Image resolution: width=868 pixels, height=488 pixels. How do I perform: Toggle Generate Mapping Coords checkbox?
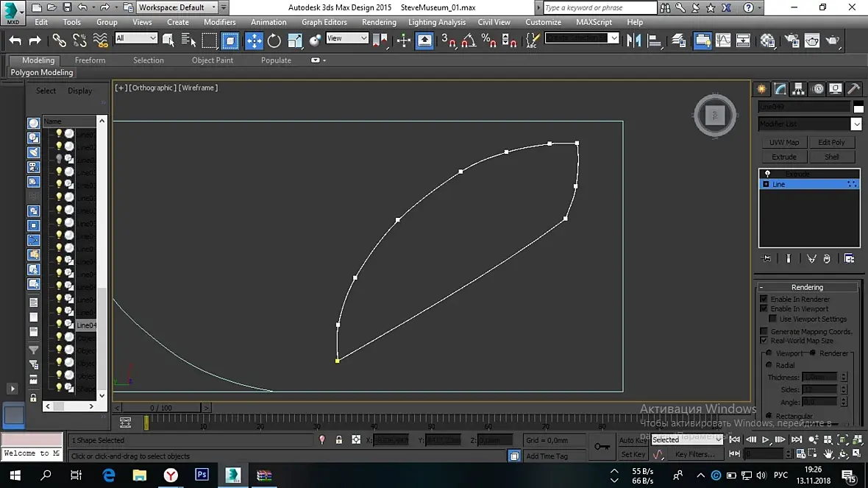[764, 331]
